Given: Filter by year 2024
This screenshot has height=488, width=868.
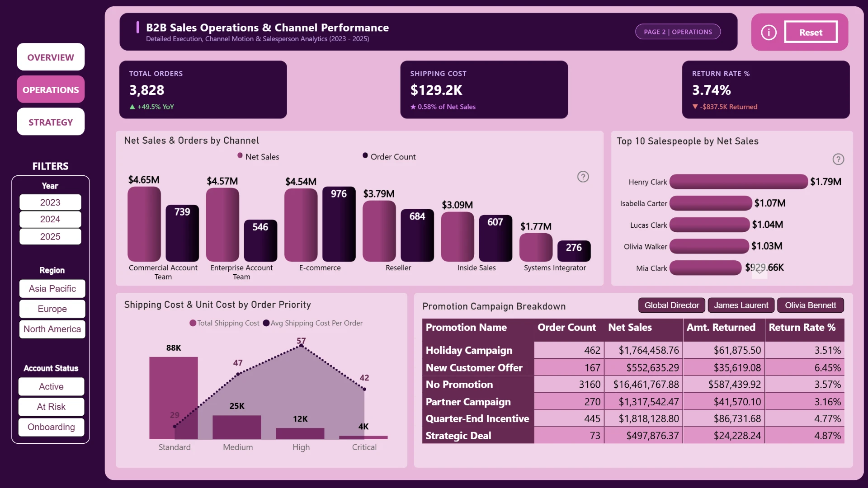Looking at the screenshot, I should (50, 219).
